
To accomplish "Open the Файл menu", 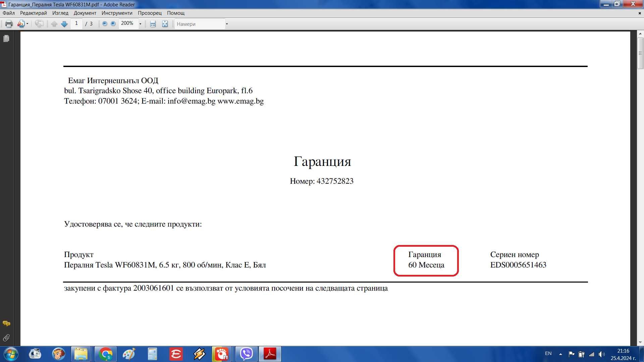I will click(9, 13).
